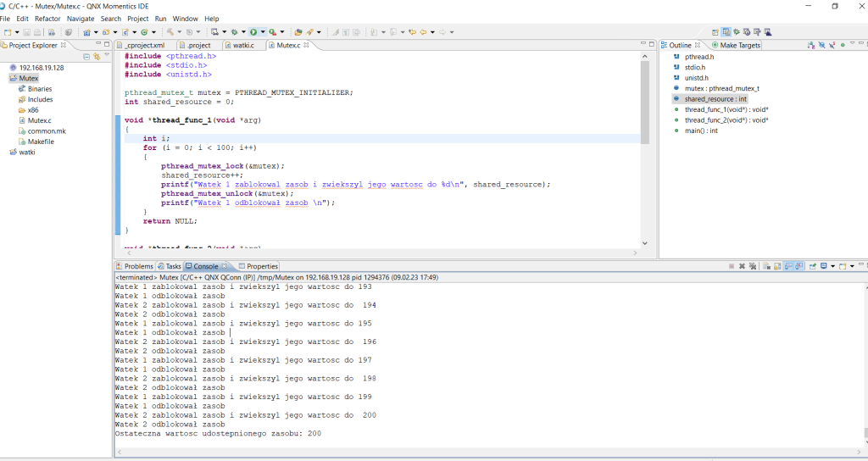The width and height of the screenshot is (868, 461).
Task: Select thread_func_2 in the Outline
Action: 726,120
